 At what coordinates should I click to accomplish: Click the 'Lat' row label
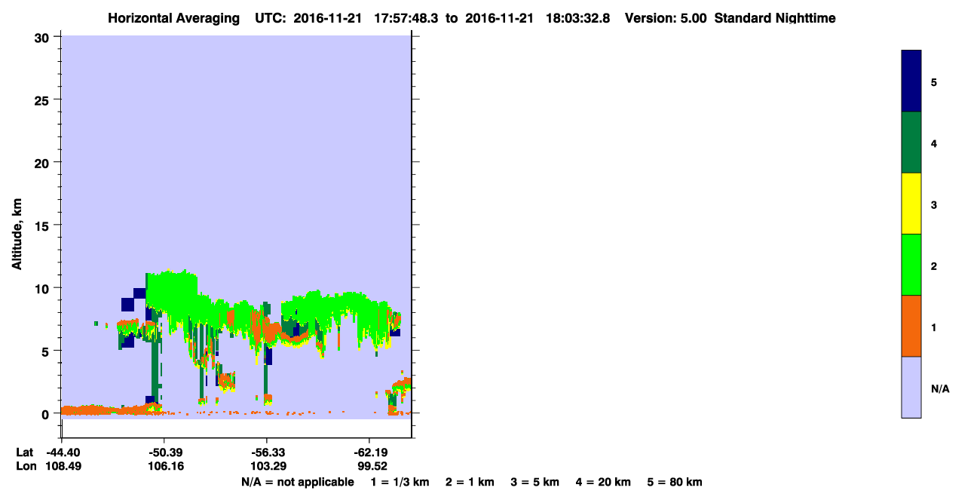tap(25, 452)
